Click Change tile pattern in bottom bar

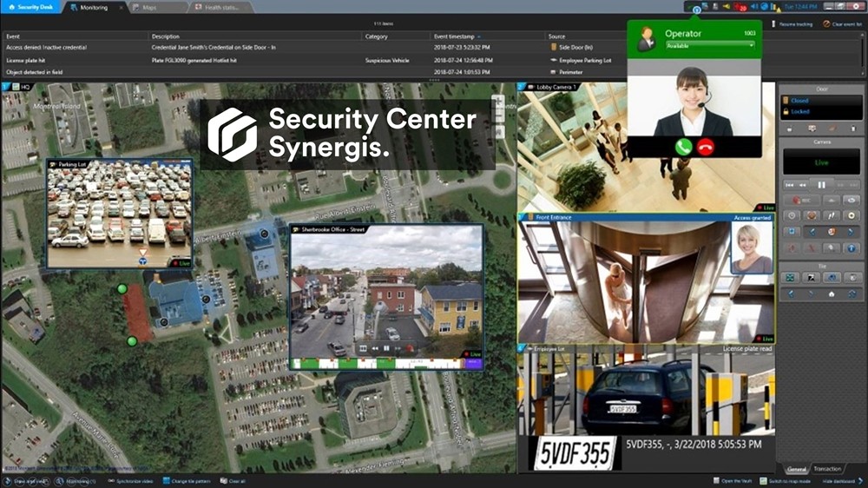coord(187,481)
